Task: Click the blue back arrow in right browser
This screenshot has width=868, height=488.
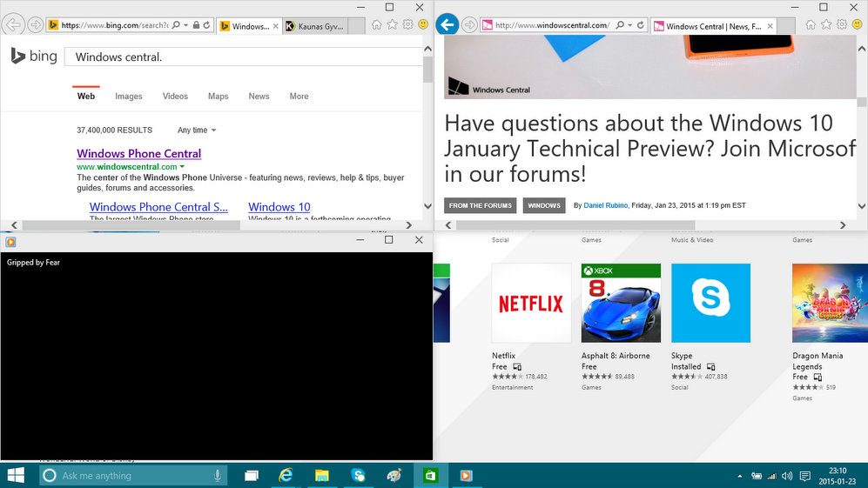Action: [447, 25]
